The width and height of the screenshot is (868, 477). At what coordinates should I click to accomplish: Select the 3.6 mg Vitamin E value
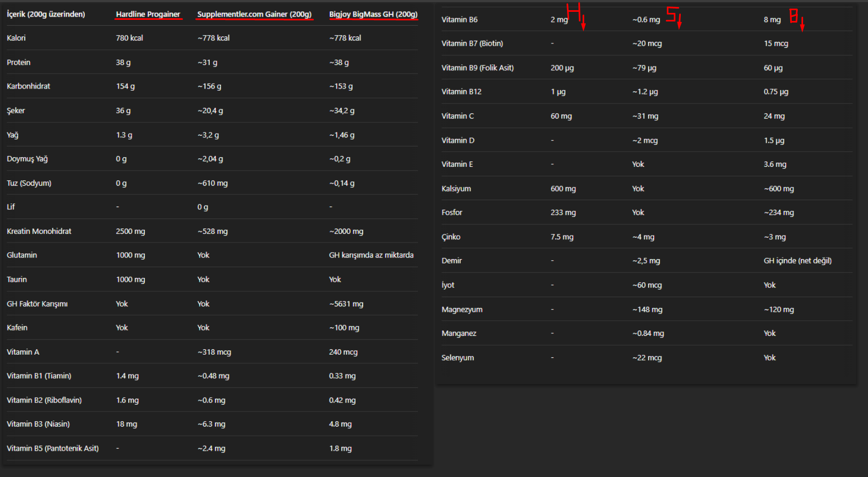point(775,164)
